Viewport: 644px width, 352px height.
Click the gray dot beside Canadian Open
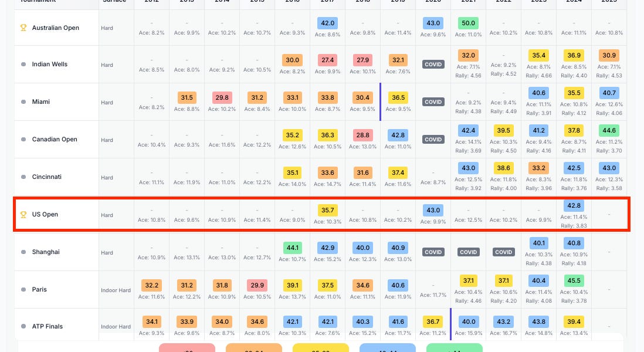23,139
